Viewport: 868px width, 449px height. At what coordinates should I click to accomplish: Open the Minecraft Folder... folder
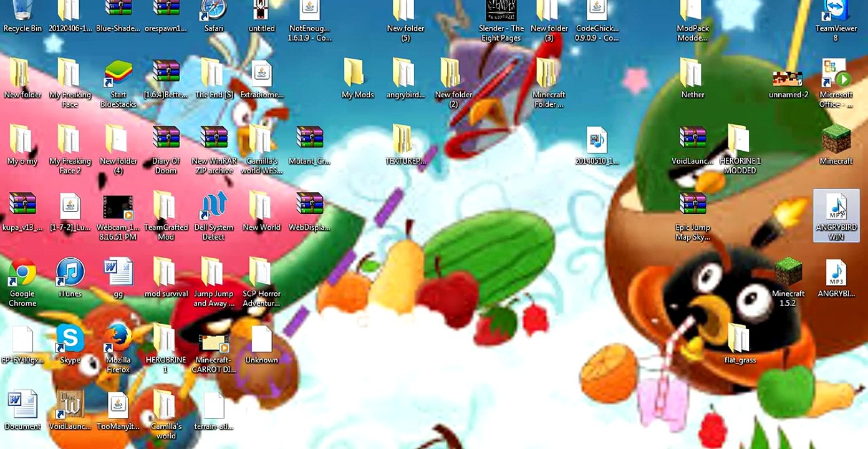pos(549,84)
